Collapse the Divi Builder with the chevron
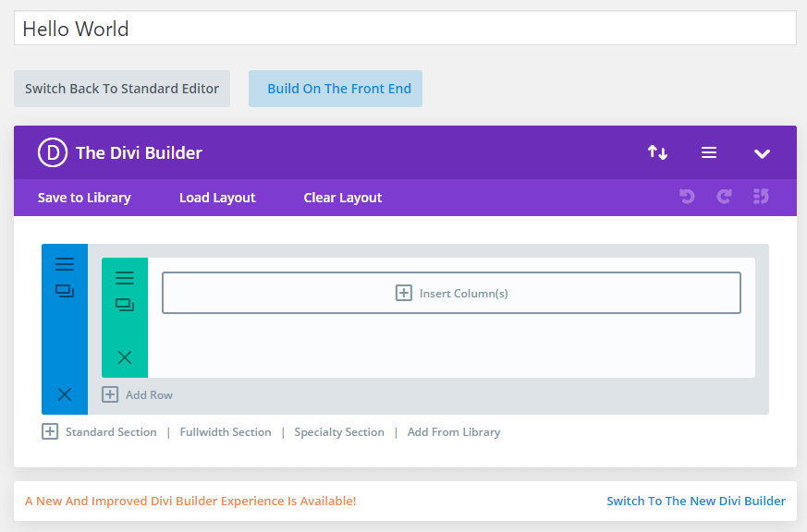 pos(762,153)
